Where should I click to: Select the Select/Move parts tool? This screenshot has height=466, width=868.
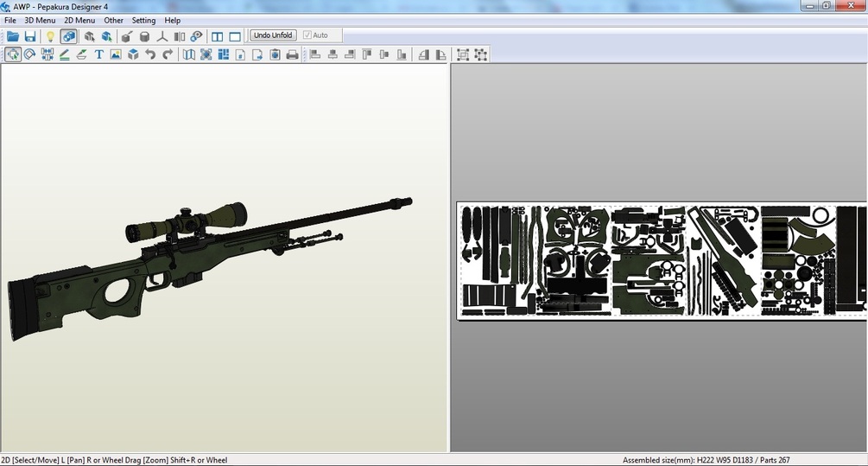click(x=13, y=54)
